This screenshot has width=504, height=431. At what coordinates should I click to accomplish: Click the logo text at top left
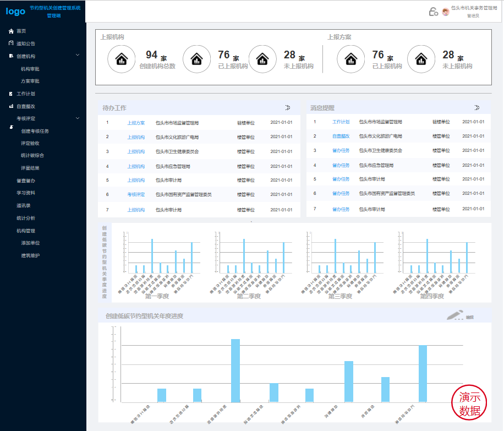15,11
